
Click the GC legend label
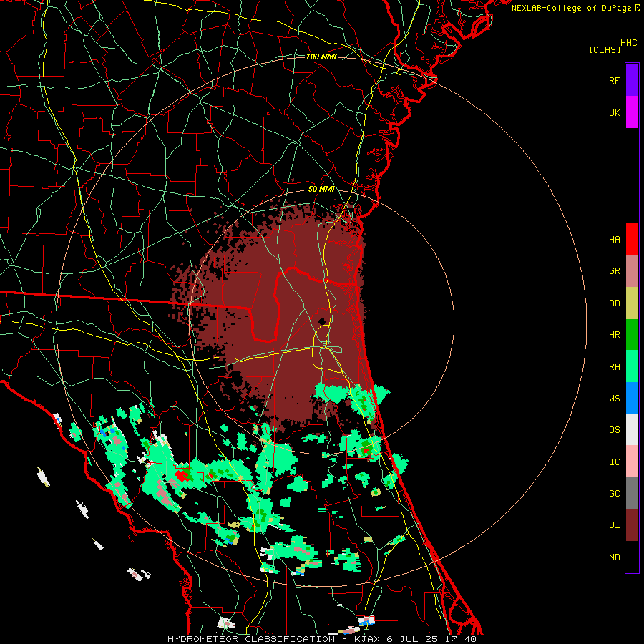[614, 494]
